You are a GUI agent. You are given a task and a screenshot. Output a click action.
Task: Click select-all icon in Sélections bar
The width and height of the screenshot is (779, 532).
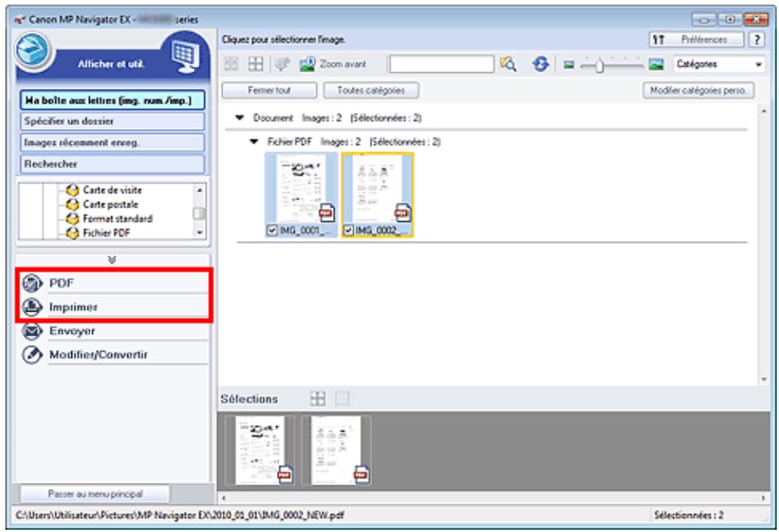pyautogui.click(x=318, y=398)
